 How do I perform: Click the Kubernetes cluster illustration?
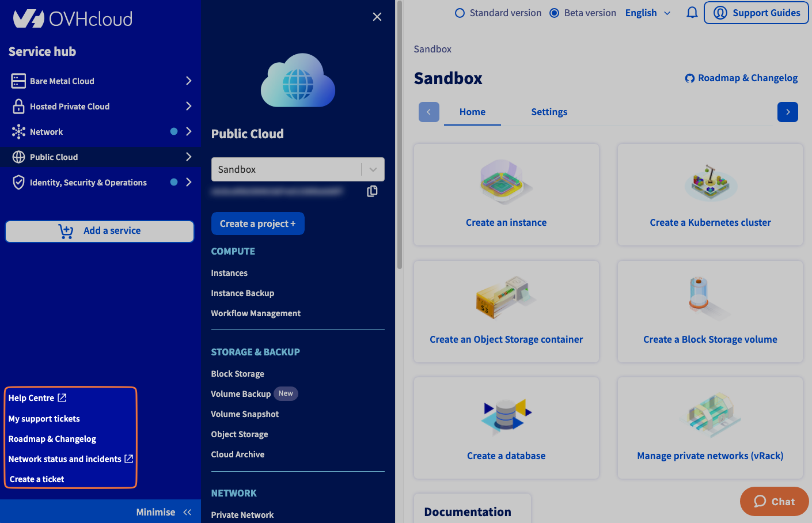coord(710,183)
